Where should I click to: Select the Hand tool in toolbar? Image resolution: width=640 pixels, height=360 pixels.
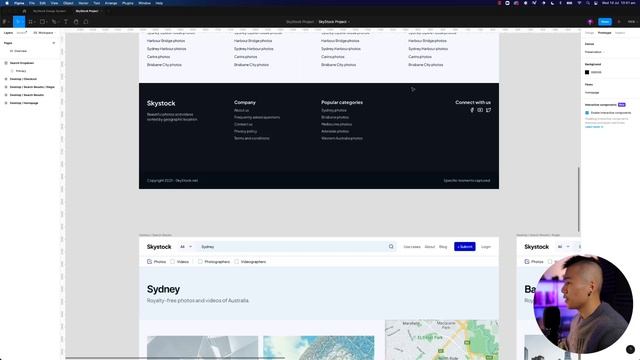pos(76,22)
